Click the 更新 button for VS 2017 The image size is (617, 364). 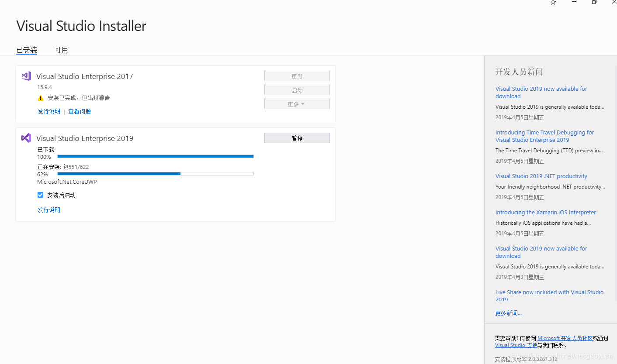point(297,76)
